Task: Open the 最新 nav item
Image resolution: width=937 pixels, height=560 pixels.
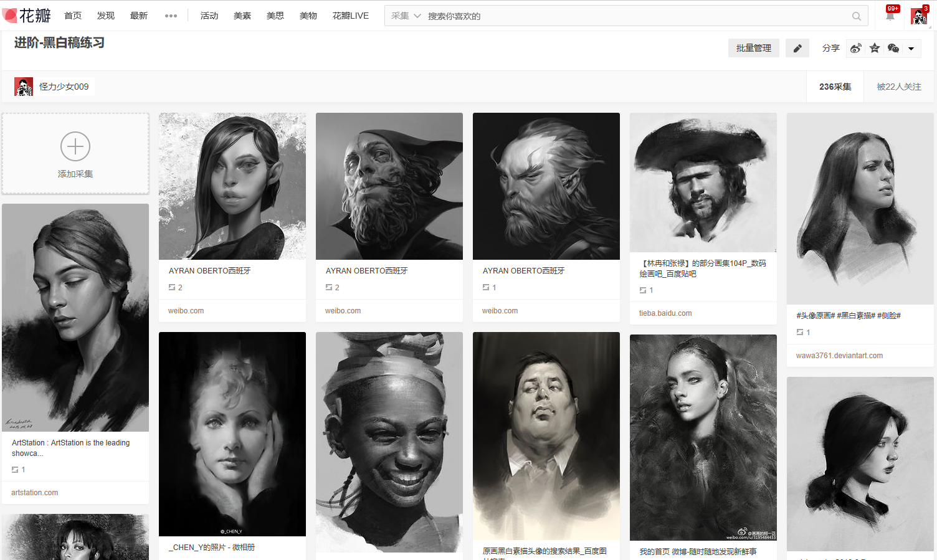Action: coord(139,16)
